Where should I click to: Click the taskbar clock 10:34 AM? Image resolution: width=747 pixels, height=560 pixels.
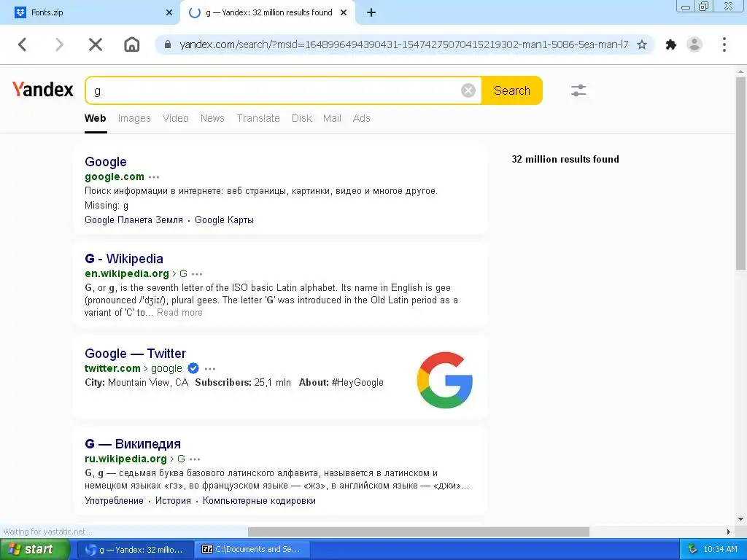coord(720,550)
